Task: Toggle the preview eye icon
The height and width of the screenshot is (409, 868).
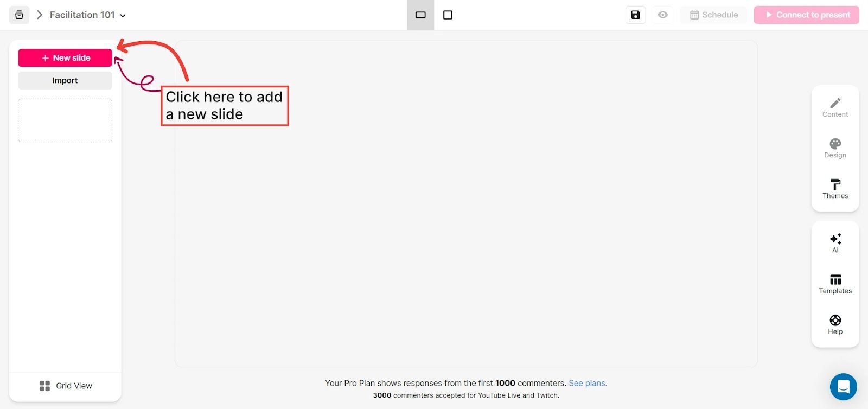Action: (x=662, y=15)
